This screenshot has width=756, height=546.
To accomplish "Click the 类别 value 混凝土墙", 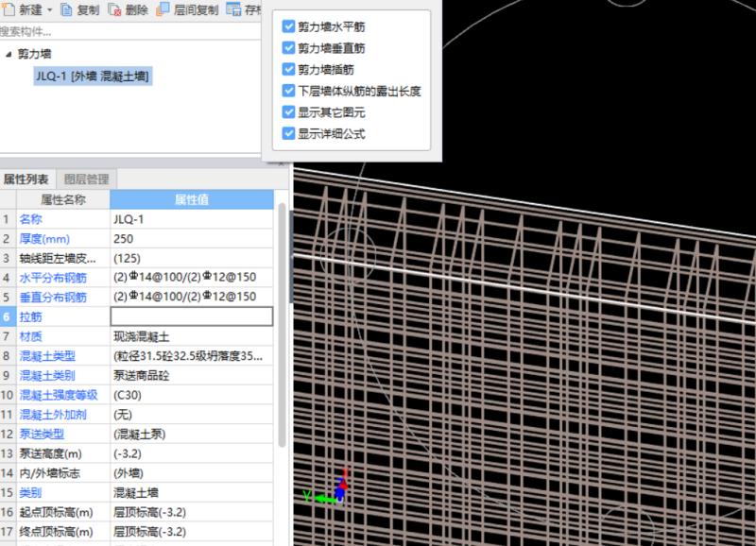I will coord(192,492).
